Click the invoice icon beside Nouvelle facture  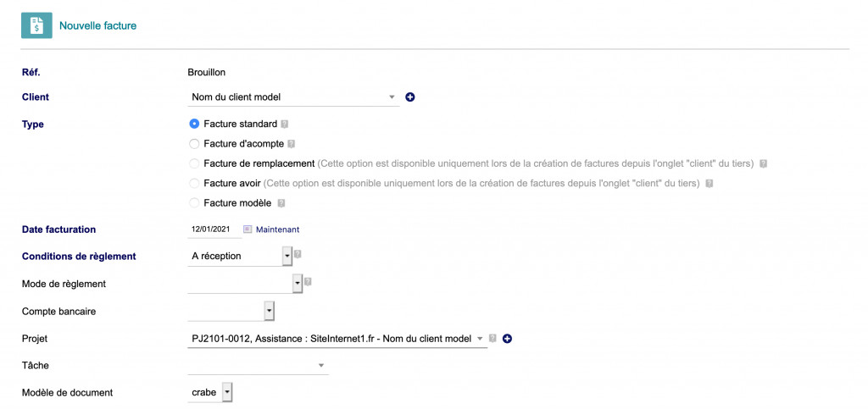point(36,25)
